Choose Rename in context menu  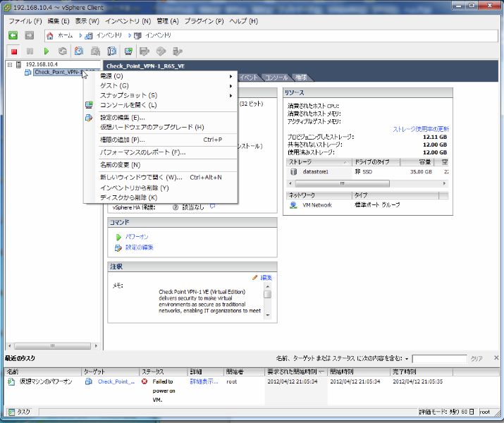click(160, 165)
